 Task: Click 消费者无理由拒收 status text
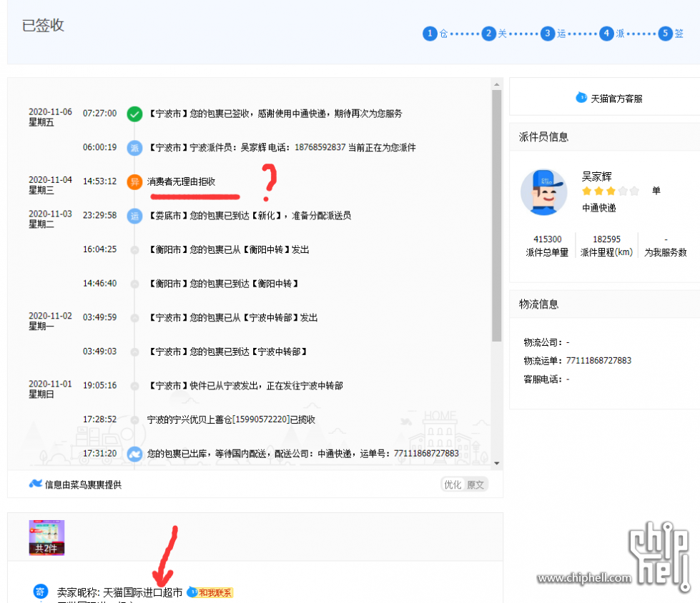pyautogui.click(x=181, y=181)
